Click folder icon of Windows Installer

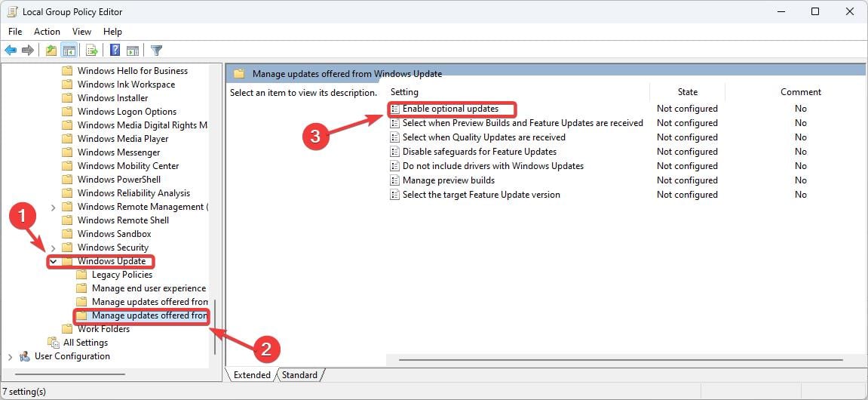click(x=67, y=98)
